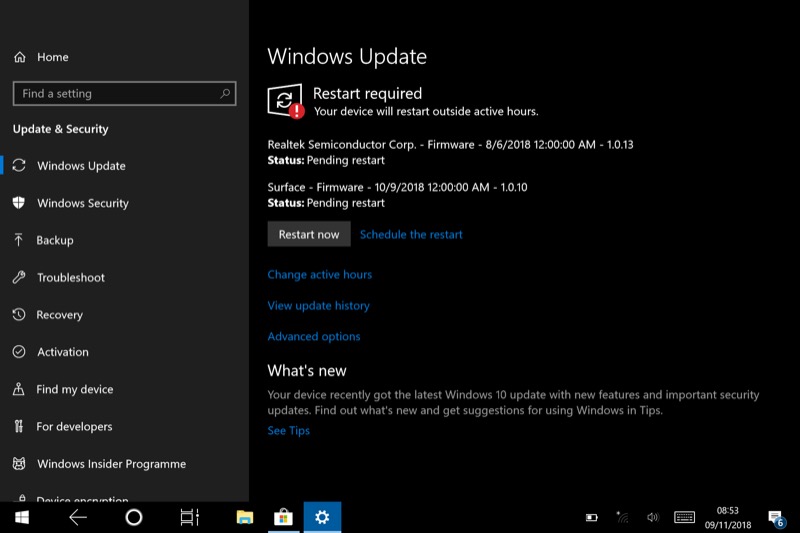The height and width of the screenshot is (533, 800).
Task: Click the network Wi-Fi tray icon
Action: click(622, 517)
